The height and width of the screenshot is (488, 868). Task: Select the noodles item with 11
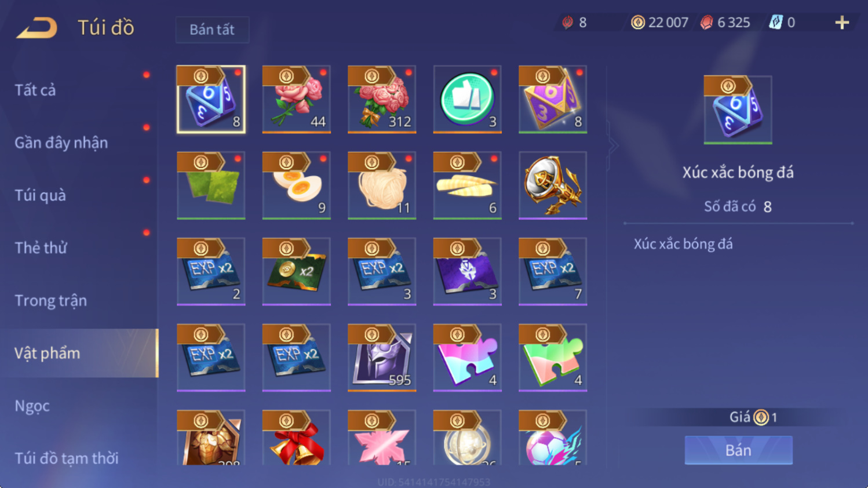coord(382,185)
